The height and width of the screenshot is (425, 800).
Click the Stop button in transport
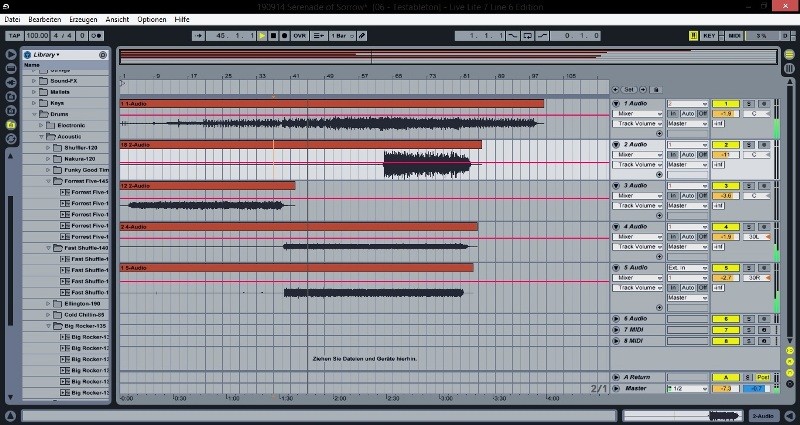[x=273, y=36]
